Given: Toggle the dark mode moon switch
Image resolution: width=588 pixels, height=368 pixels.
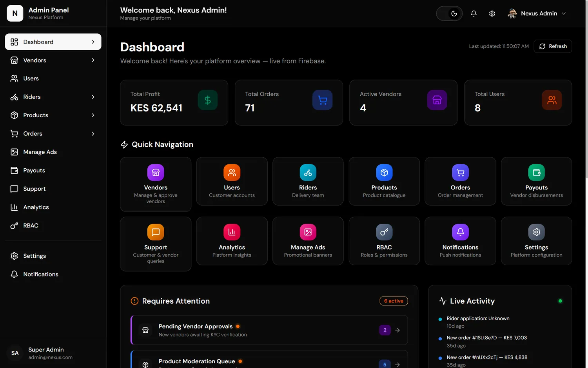Looking at the screenshot, I should (x=449, y=14).
